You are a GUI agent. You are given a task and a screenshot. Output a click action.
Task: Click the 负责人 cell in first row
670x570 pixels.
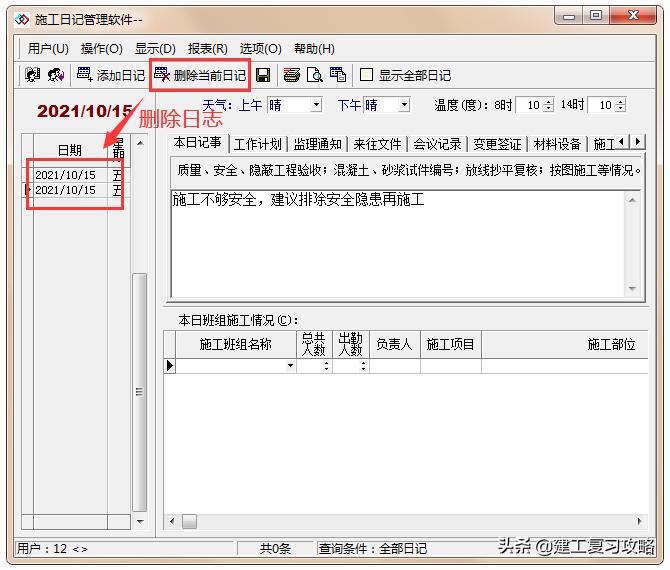point(395,366)
